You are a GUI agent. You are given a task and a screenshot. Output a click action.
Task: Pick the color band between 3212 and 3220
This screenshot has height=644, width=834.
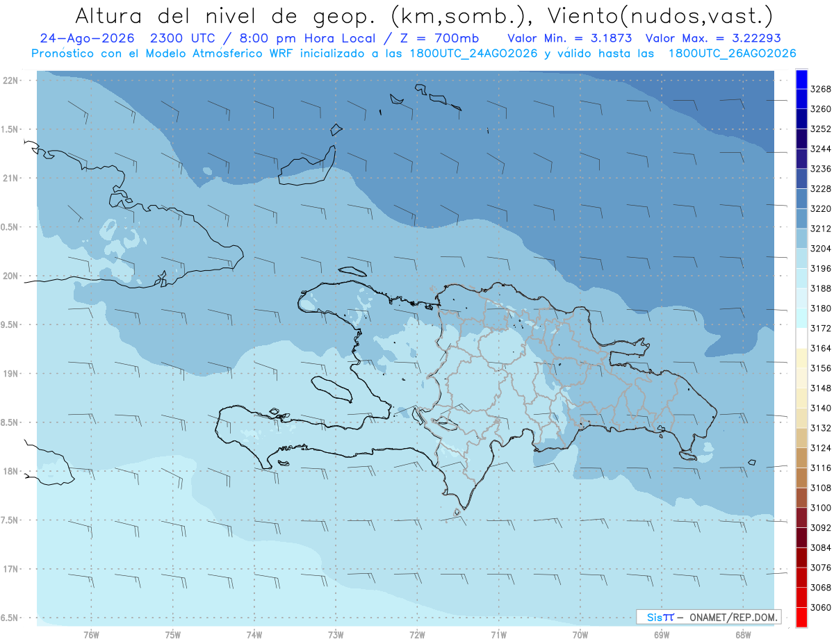coord(801,219)
